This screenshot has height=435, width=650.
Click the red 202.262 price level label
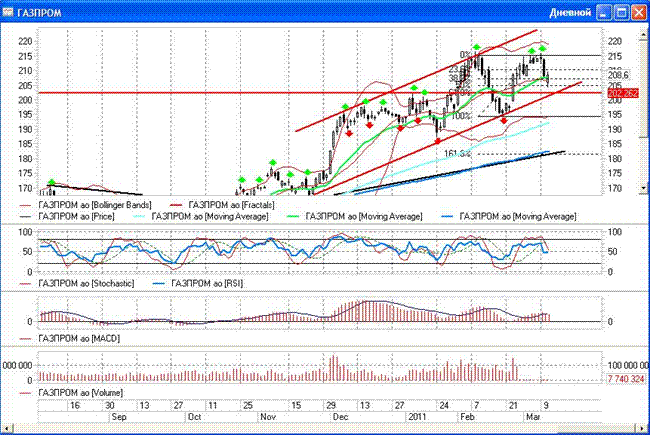tap(623, 93)
